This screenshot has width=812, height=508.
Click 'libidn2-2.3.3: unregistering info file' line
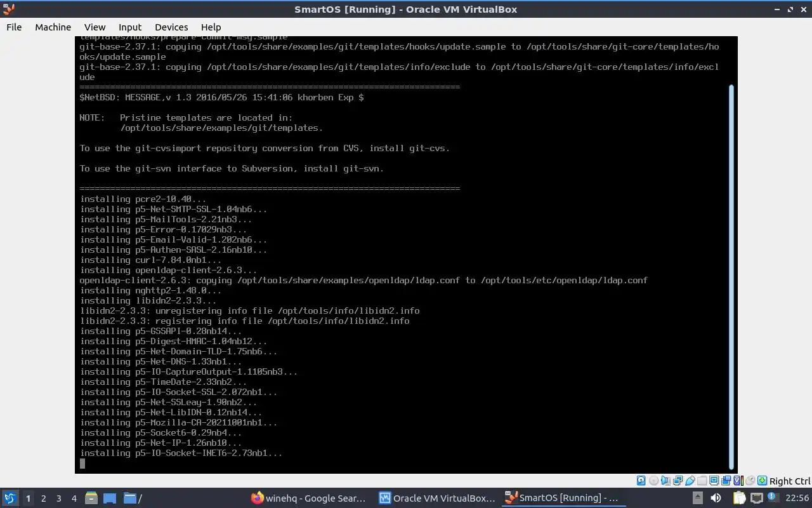(x=249, y=311)
